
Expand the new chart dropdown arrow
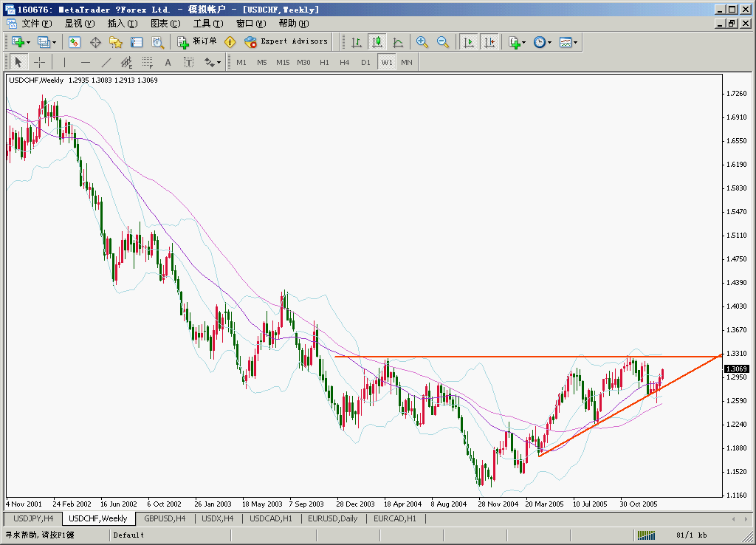pos(28,42)
